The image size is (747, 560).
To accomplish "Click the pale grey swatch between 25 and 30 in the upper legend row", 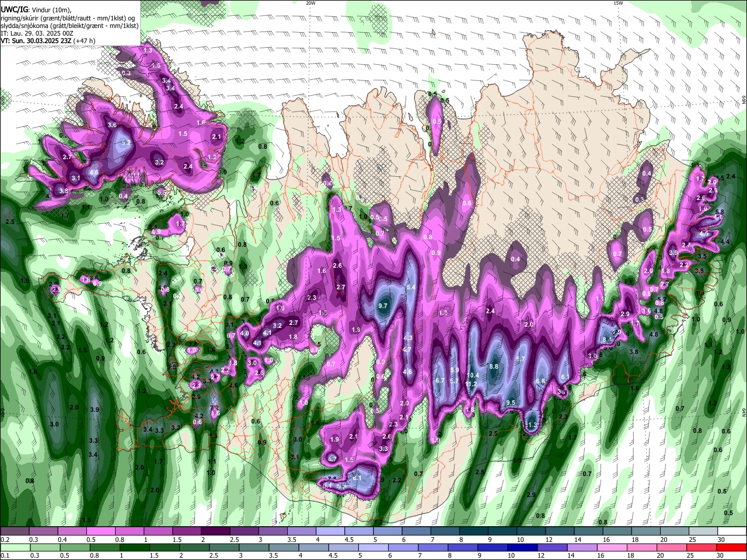I will click(703, 531).
